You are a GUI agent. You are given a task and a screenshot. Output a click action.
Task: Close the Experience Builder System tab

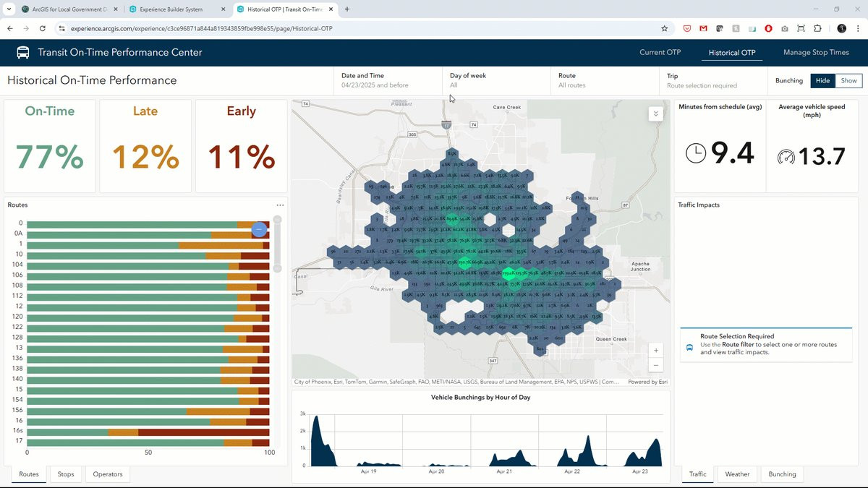[223, 9]
